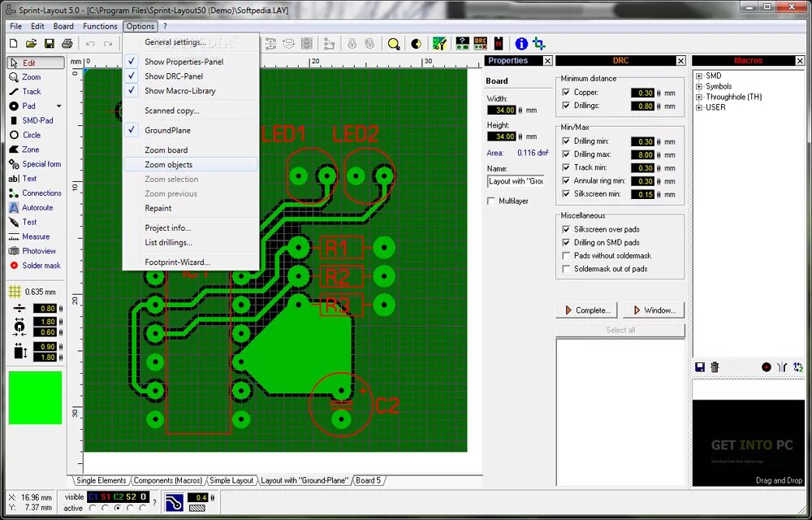This screenshot has width=812, height=520.
Task: Open the USER macros category
Action: (x=699, y=106)
